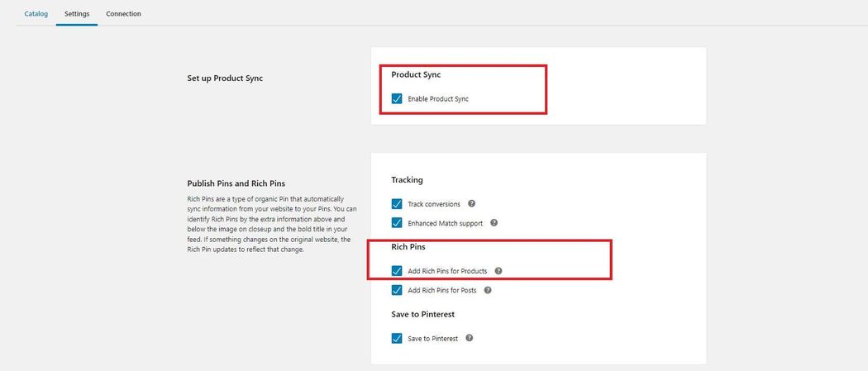Click help icon beside Rich Pins for Posts
Screen dimensions: 868x371
[488, 290]
